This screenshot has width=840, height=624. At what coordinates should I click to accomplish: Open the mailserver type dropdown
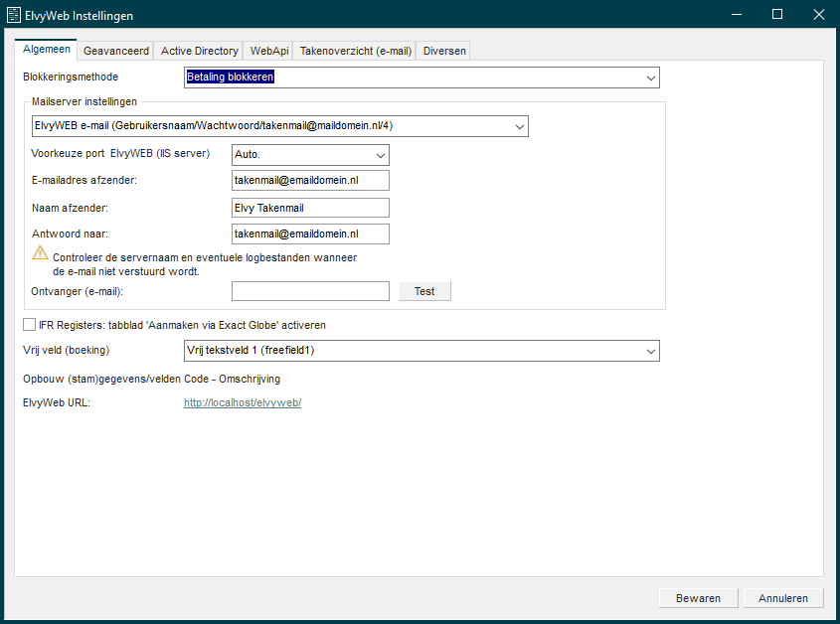point(279,126)
